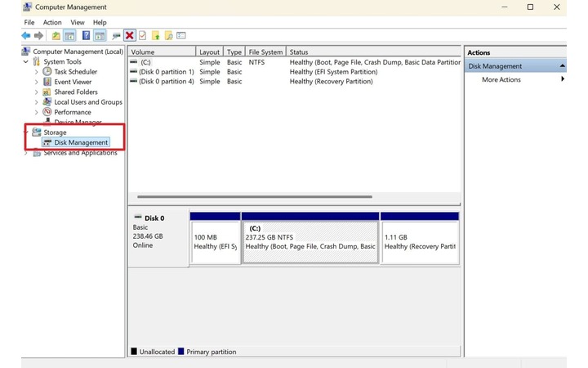Expand the Local Users and Groups node
Screen dimensions: 588x368
37,102
